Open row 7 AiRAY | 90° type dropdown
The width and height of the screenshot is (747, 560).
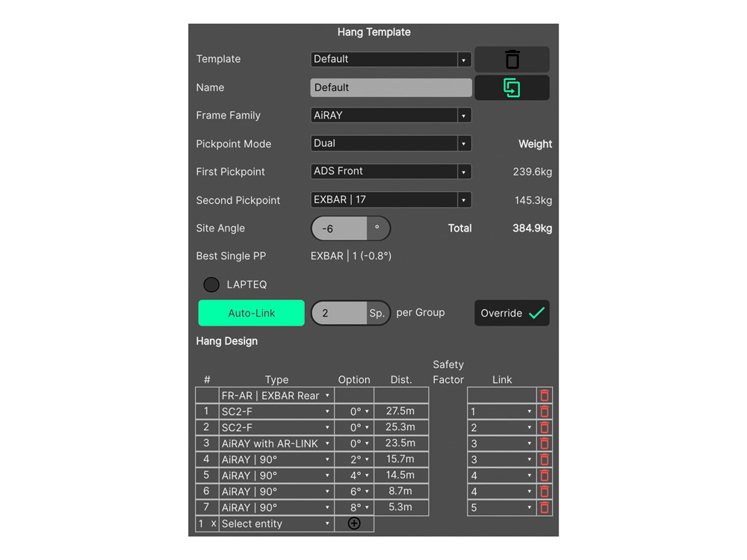click(276, 508)
